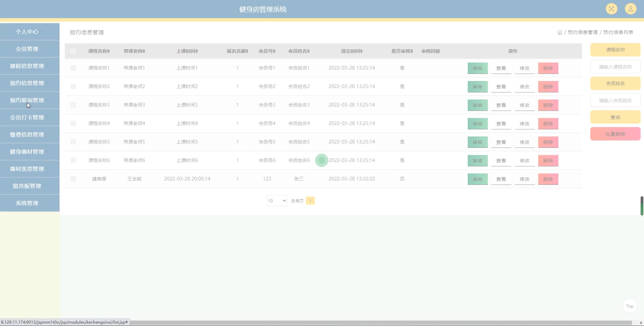
Task: Open the rows-per-page dropdown showing 10
Action: point(277,201)
